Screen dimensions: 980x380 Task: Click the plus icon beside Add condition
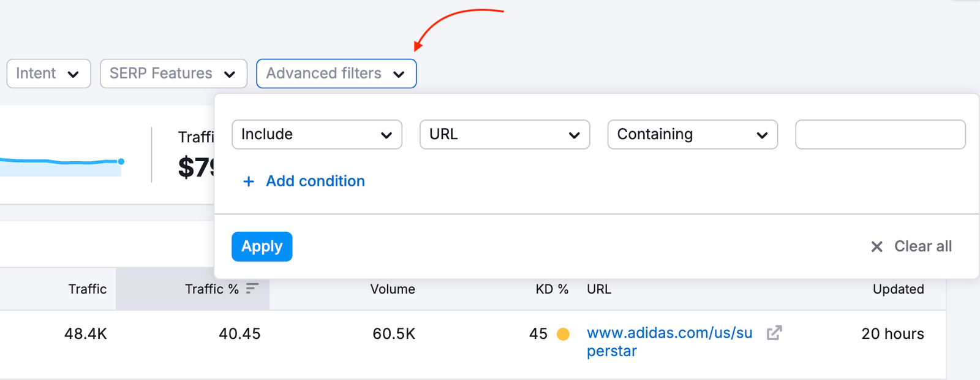click(x=249, y=181)
